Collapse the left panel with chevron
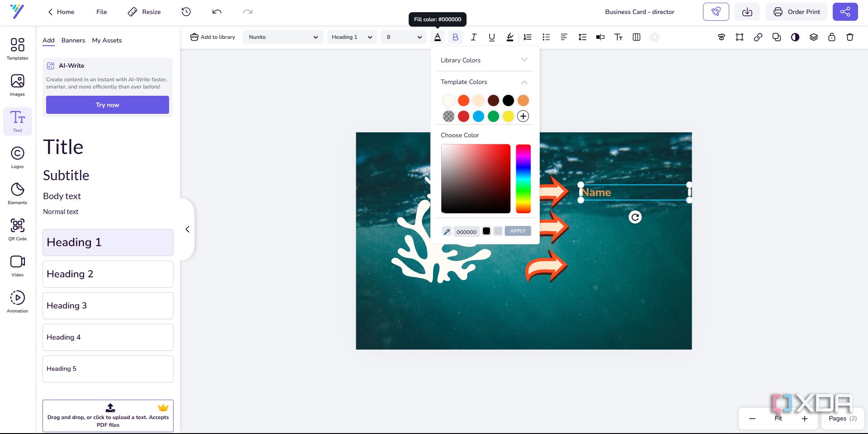Image resolution: width=868 pixels, height=434 pixels. coord(187,229)
